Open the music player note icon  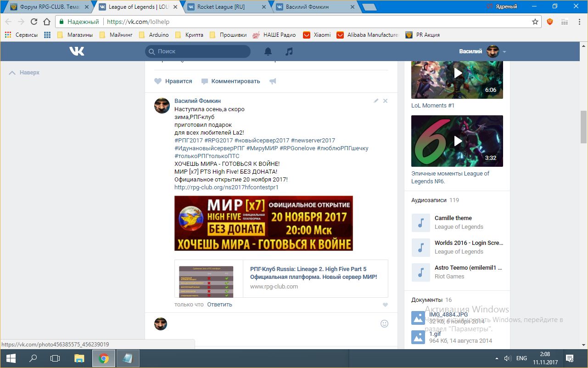click(289, 51)
